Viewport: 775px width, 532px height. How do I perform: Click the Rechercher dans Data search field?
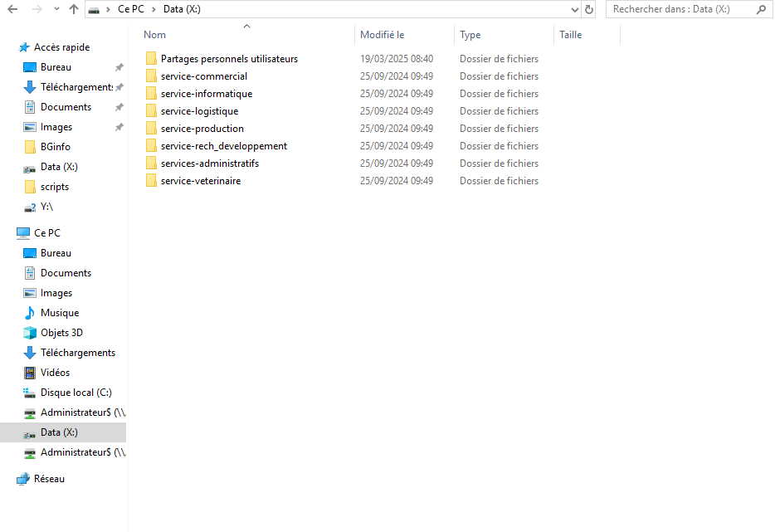[x=680, y=9]
